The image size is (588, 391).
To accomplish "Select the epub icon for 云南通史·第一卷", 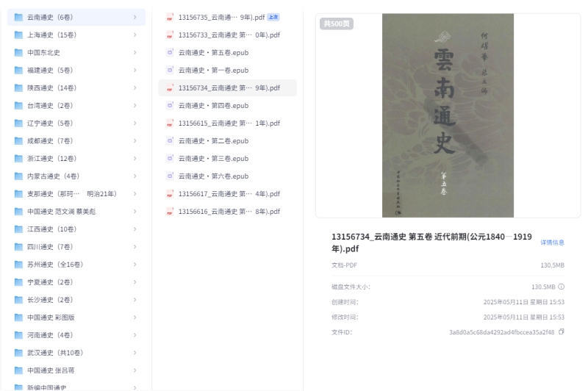I will (170, 70).
